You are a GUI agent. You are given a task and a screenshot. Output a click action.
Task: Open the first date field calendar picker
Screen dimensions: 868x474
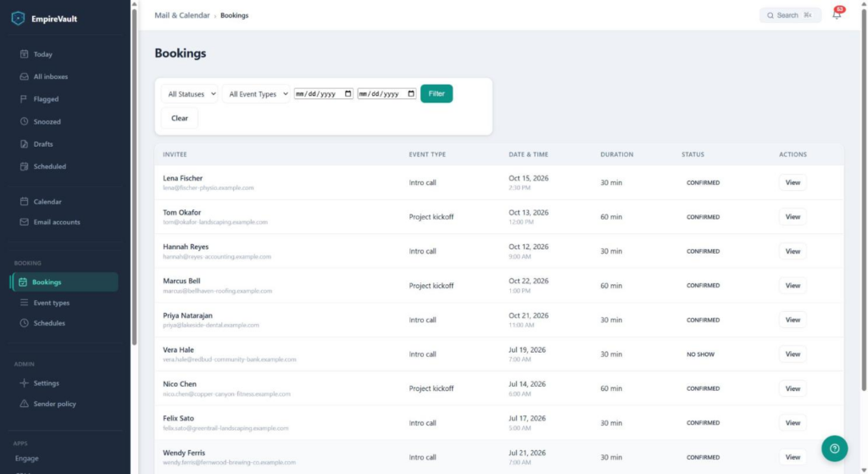(x=348, y=93)
